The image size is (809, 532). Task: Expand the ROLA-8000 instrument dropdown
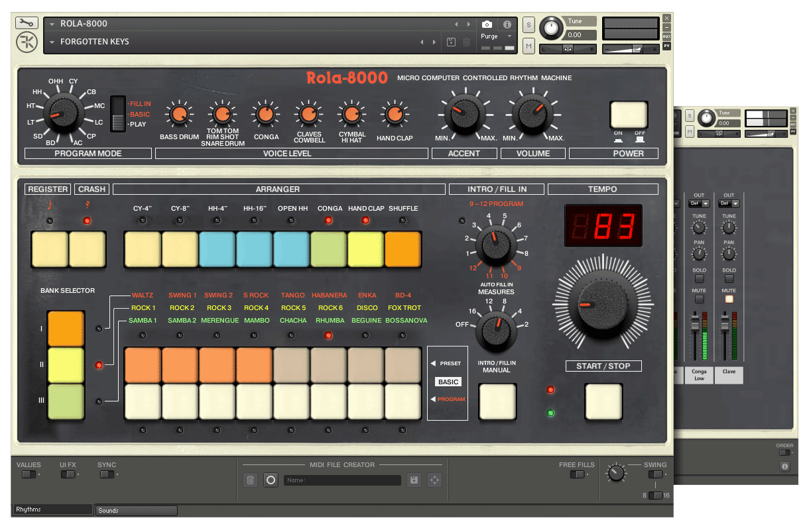coord(52,25)
